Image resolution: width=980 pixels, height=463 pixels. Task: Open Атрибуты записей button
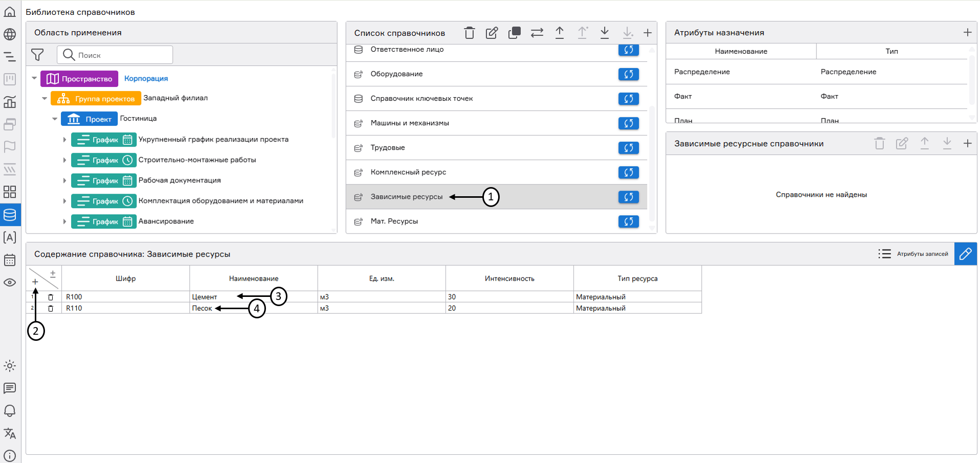tap(914, 254)
